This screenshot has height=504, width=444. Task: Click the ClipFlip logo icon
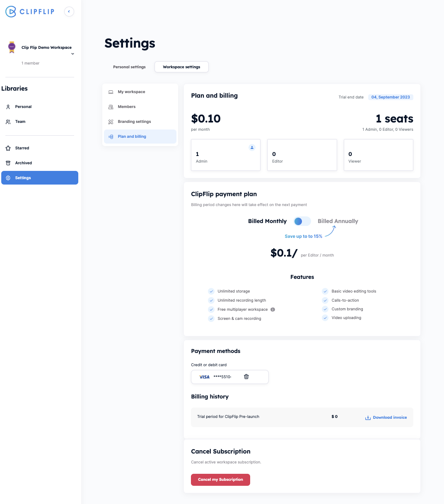coord(11,12)
